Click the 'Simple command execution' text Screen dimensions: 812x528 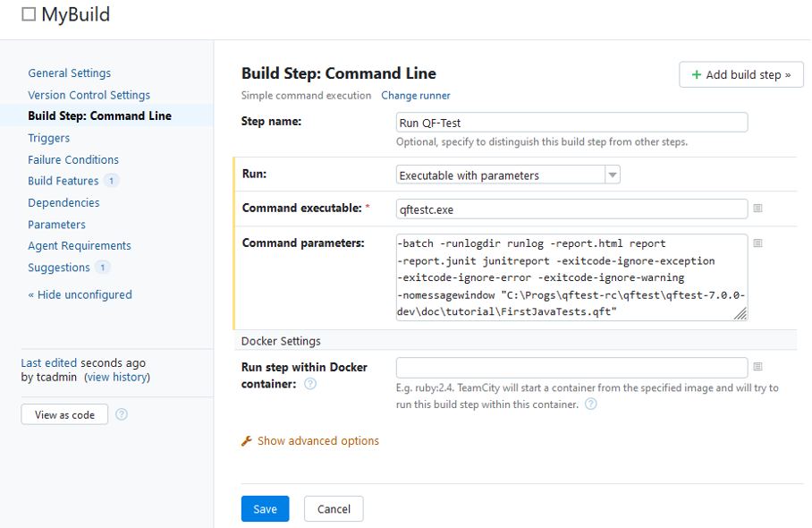pos(306,96)
